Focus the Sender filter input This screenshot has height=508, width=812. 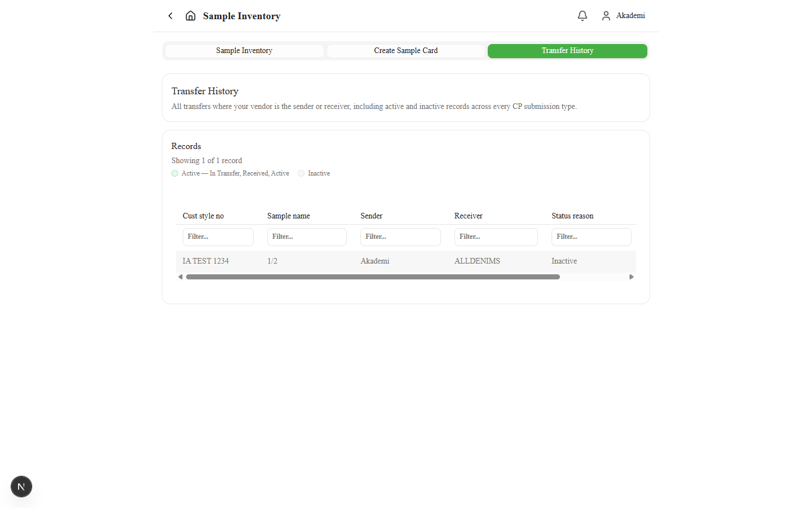(x=400, y=237)
